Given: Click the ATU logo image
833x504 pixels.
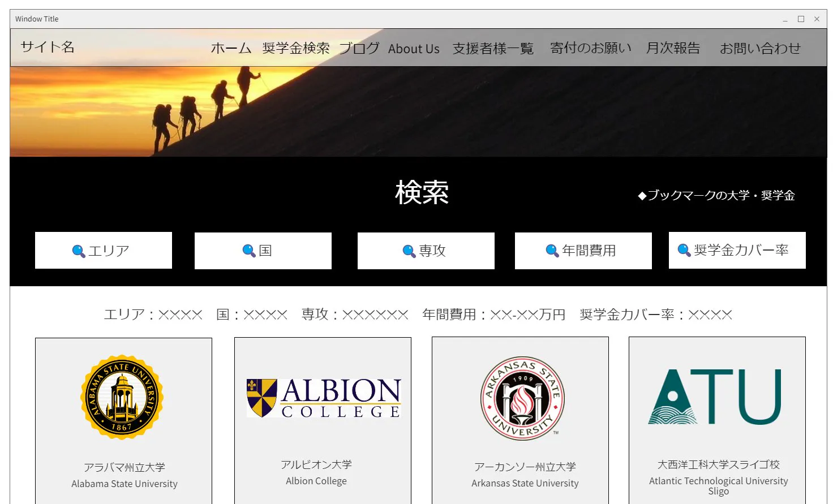Looking at the screenshot, I should coord(715,397).
